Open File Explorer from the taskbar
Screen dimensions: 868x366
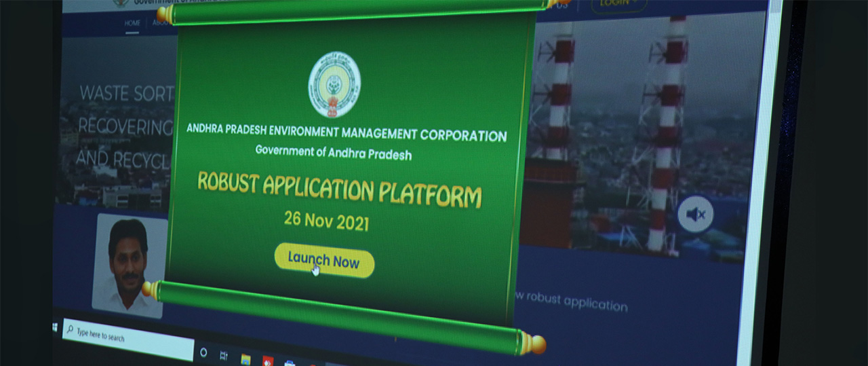pos(245,359)
